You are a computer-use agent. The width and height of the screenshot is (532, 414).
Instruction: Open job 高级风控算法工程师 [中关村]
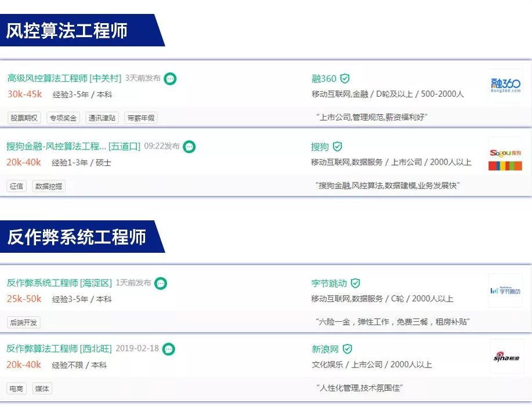point(64,78)
